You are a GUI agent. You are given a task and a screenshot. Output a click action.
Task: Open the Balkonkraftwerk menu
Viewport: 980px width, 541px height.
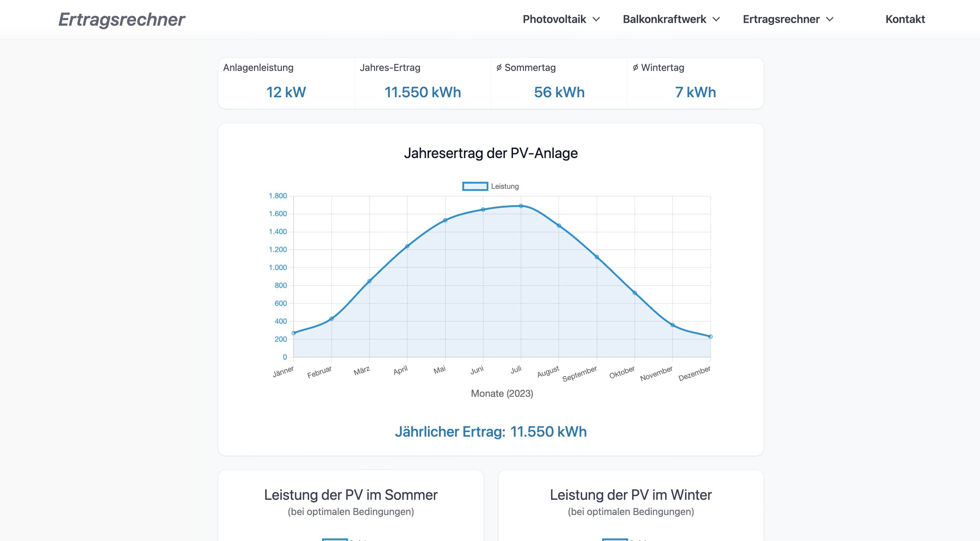(x=664, y=19)
